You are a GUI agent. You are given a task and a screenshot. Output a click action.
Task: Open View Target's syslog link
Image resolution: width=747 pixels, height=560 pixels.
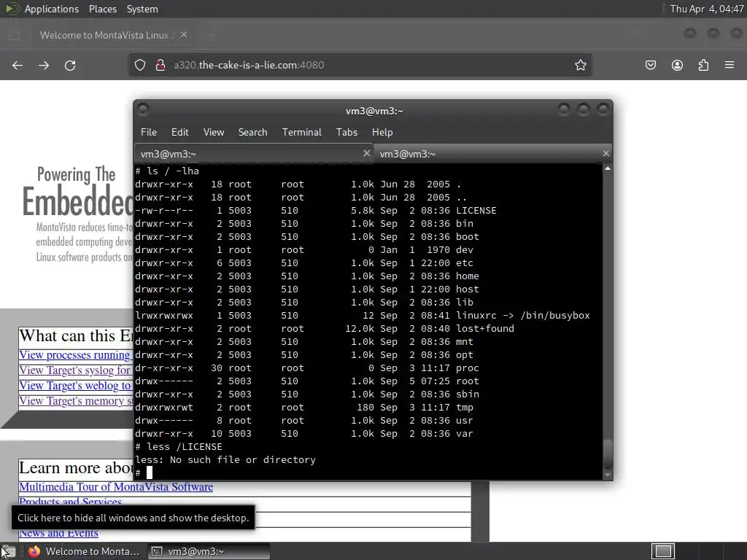point(75,370)
